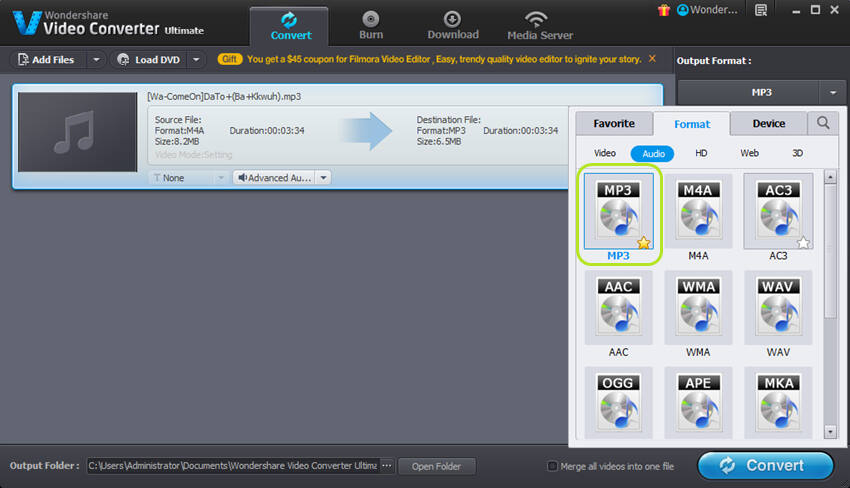Click the format list scrollbar down arrow
The width and height of the screenshot is (850, 488).
click(830, 432)
